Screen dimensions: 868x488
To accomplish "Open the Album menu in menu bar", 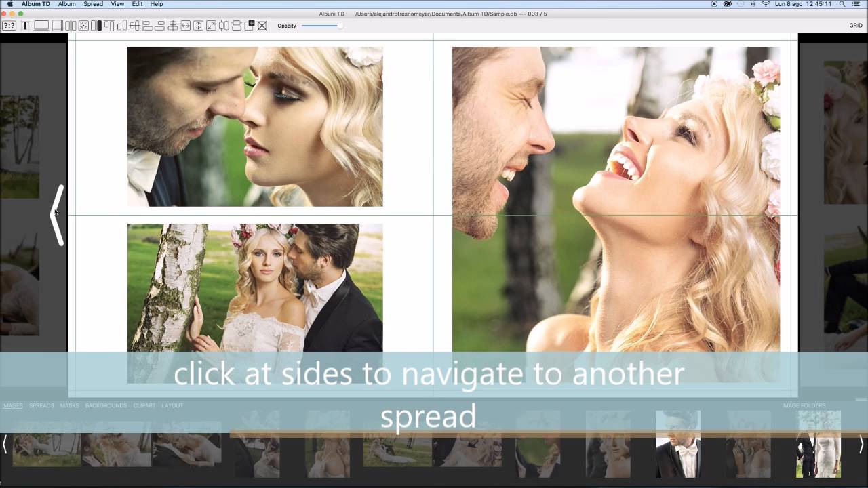I will 66,4.
